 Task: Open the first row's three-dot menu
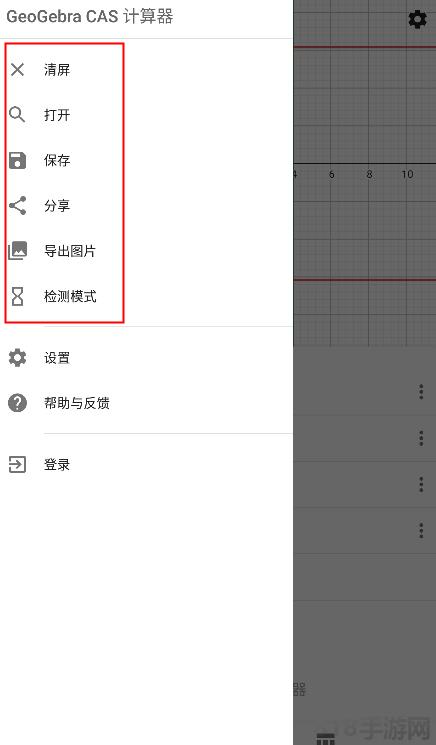coord(421,392)
